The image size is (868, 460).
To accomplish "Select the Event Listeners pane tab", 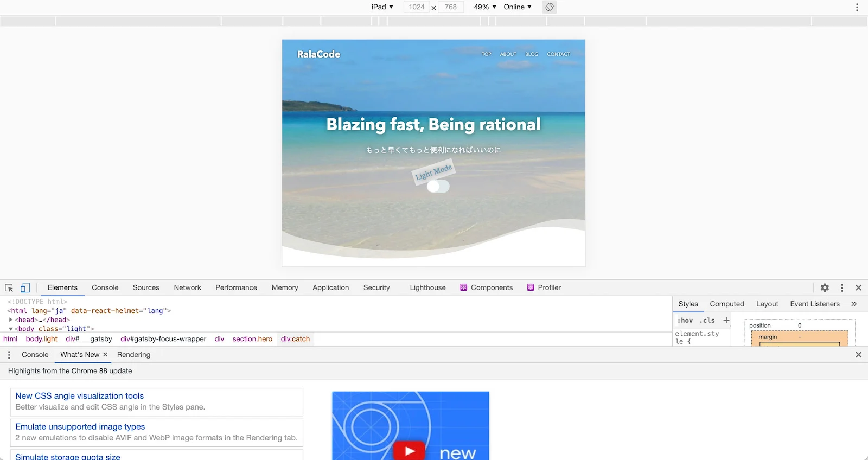I will coord(815,304).
